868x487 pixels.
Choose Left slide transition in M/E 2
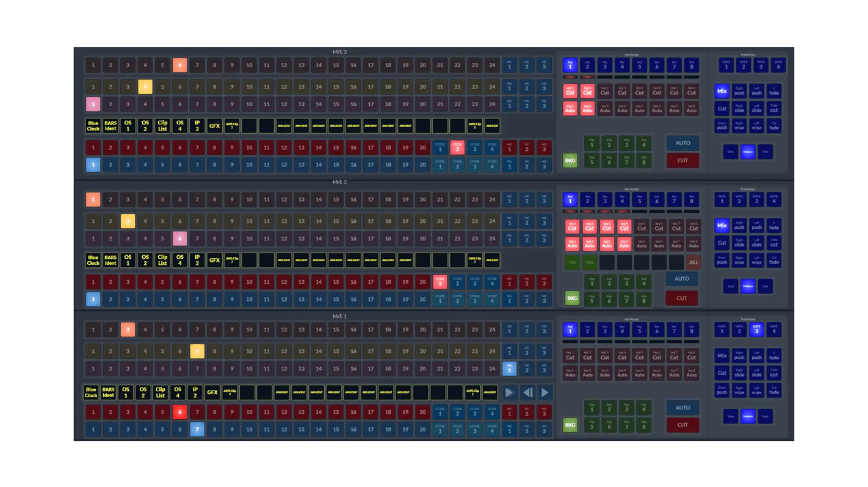(757, 243)
